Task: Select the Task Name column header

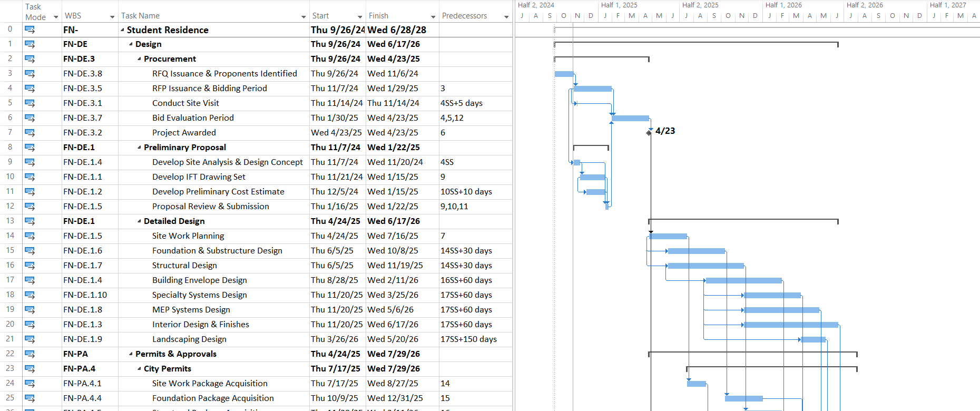Action: pyautogui.click(x=211, y=16)
